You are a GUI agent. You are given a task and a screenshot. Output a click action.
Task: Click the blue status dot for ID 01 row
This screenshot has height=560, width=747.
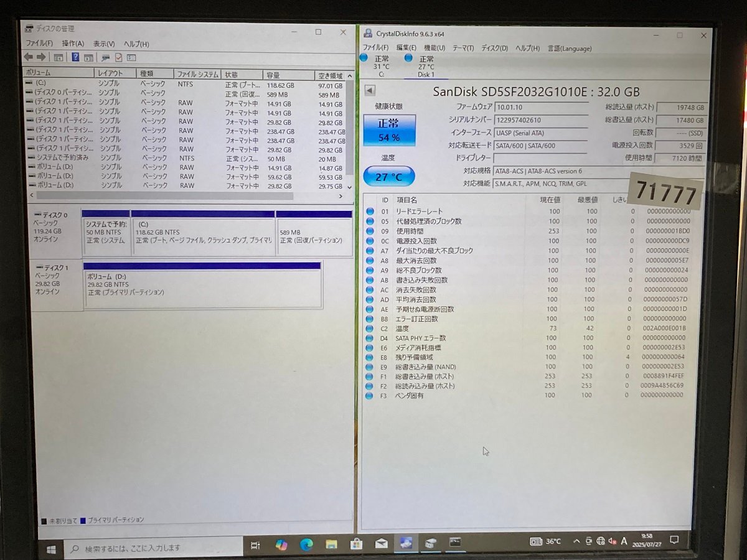click(370, 212)
